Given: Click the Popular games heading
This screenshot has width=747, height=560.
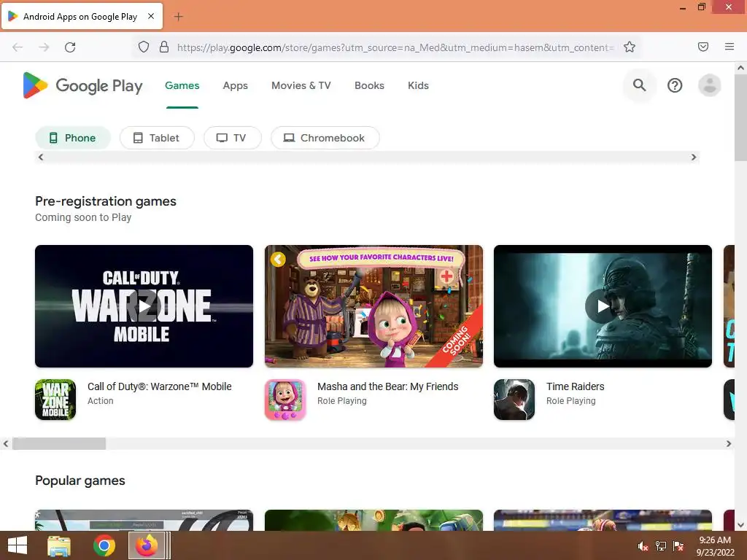Looking at the screenshot, I should pos(80,481).
